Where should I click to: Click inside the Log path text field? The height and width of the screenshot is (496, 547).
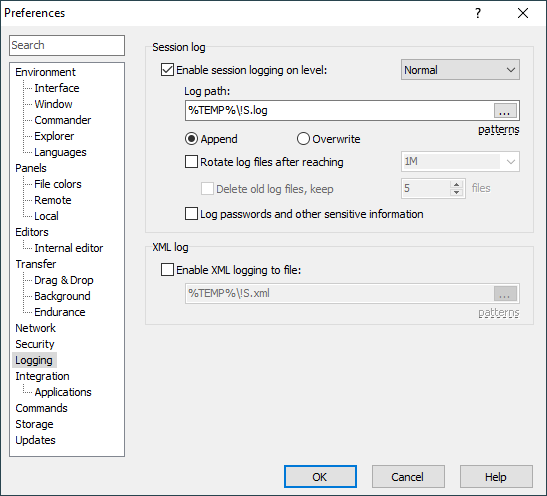coord(339,111)
